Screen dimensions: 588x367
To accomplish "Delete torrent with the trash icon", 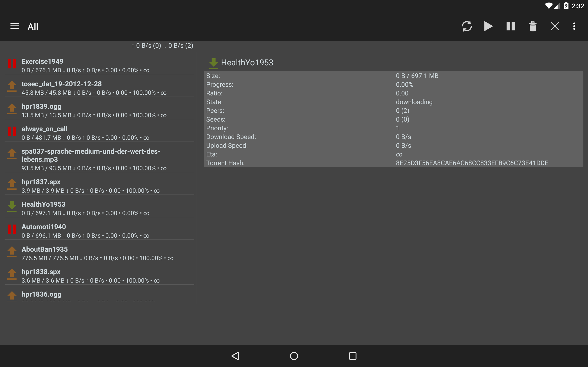I will (533, 26).
